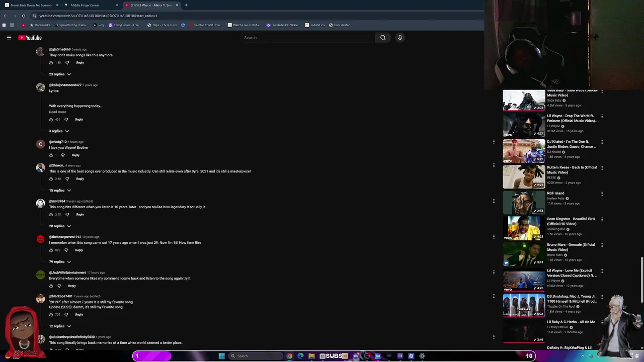Open more options for Bruno Mars Grenade
The image size is (644, 362).
tap(602, 245)
